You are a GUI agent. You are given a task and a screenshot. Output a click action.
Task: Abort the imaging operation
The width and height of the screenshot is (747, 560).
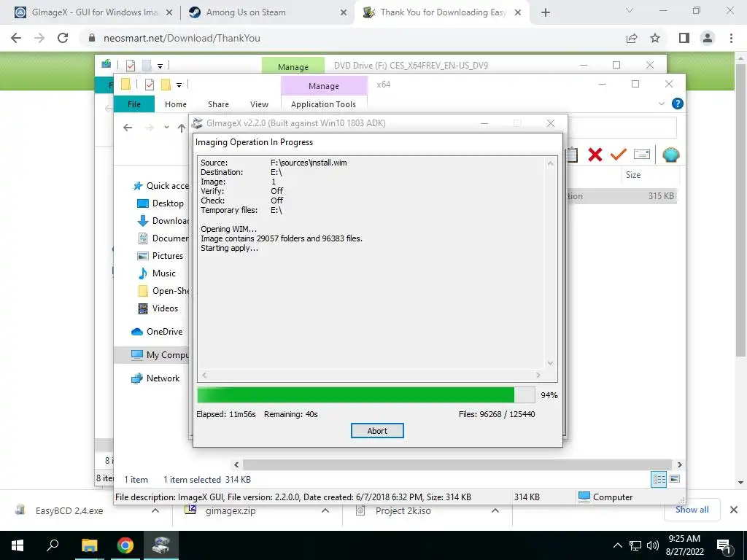(x=377, y=430)
